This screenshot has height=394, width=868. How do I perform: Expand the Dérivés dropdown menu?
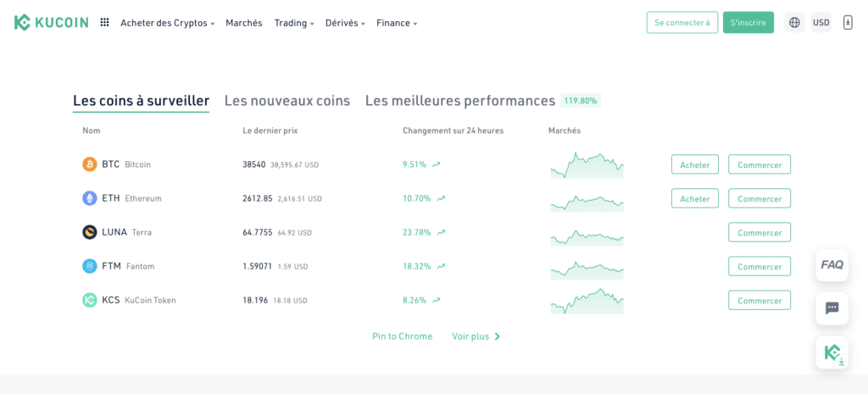346,23
